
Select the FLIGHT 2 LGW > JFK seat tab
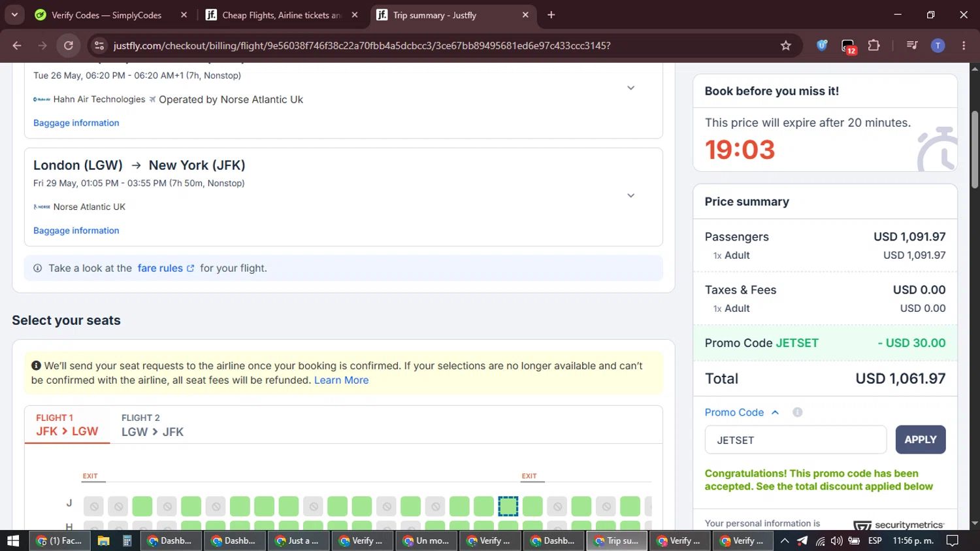[152, 425]
